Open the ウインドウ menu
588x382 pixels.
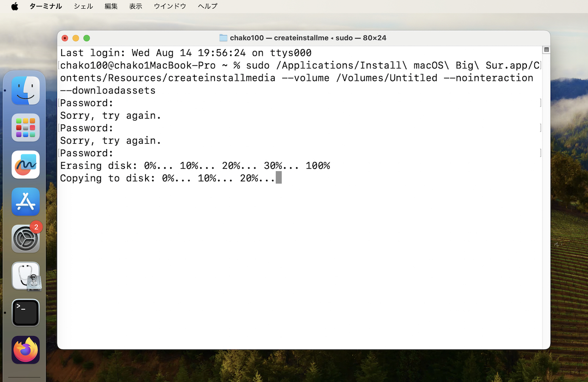click(x=170, y=6)
